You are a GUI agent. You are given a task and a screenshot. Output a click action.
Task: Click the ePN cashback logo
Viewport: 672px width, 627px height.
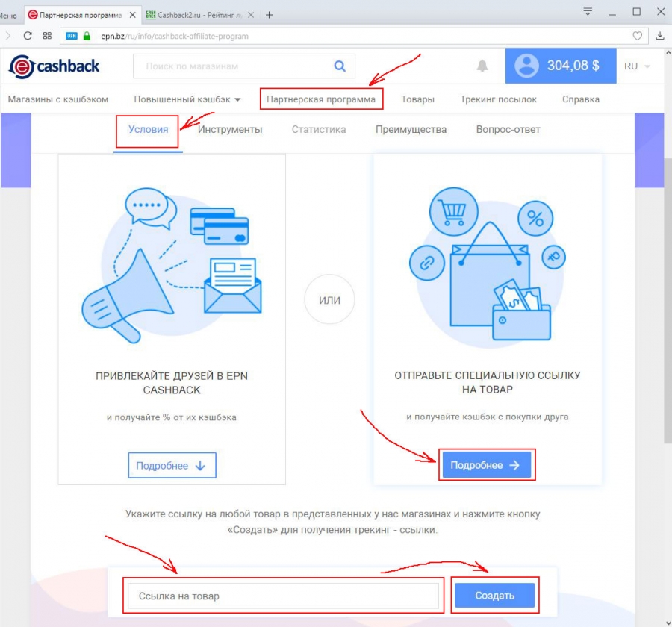pyautogui.click(x=54, y=66)
